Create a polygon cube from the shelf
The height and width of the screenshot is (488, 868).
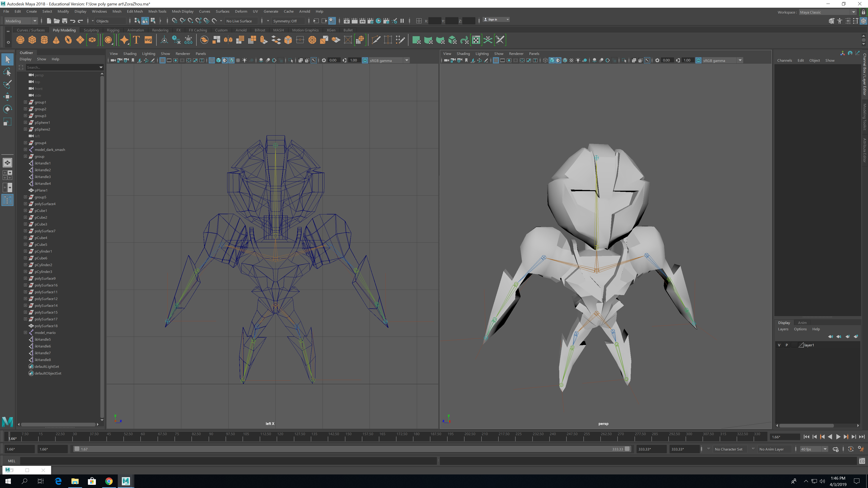[32, 40]
